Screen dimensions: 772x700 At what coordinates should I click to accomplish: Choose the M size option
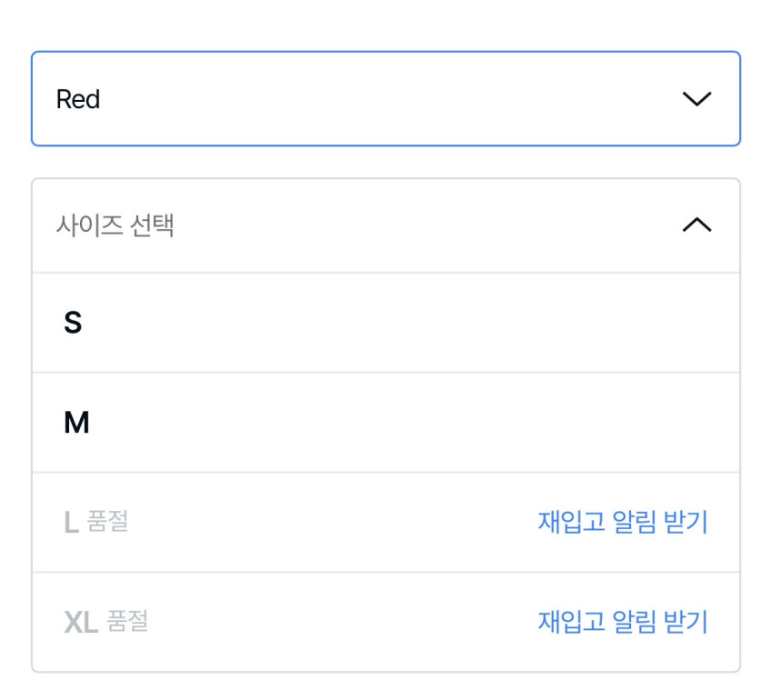click(386, 423)
